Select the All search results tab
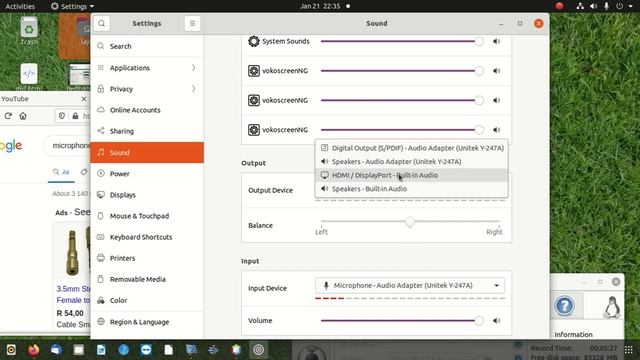The width and height of the screenshot is (640, 360). (61, 172)
